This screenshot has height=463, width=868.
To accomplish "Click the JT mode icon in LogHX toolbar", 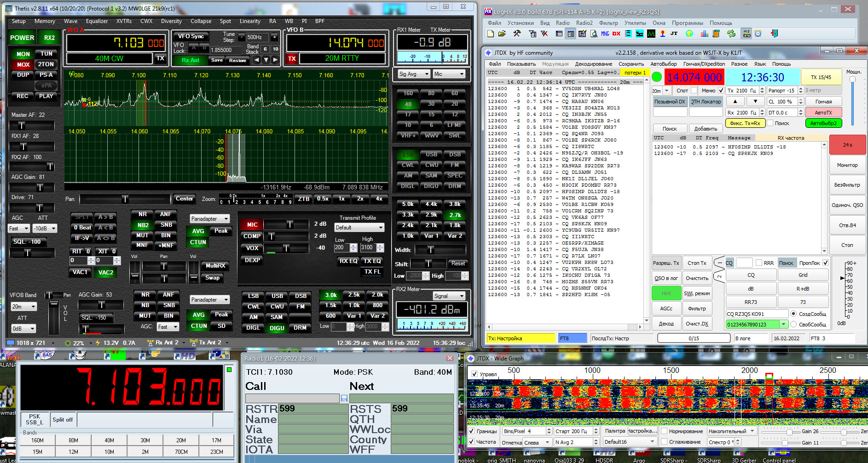I will [x=674, y=34].
